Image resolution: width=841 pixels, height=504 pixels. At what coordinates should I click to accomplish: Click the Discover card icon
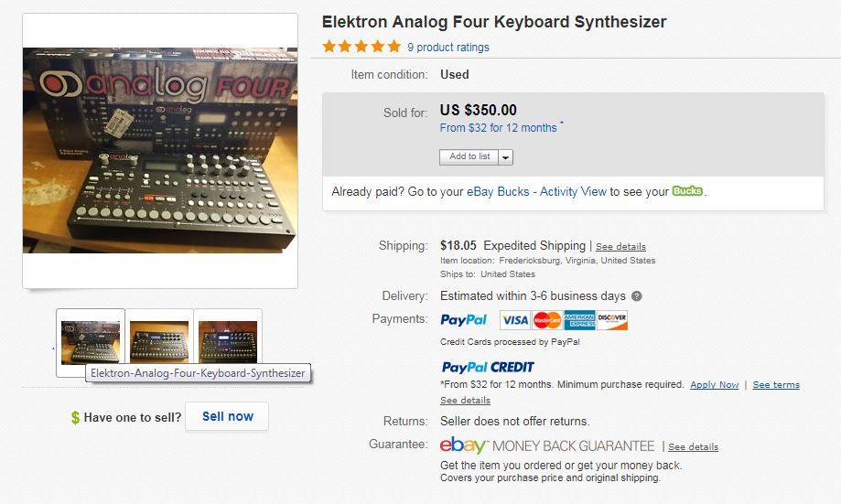click(612, 320)
